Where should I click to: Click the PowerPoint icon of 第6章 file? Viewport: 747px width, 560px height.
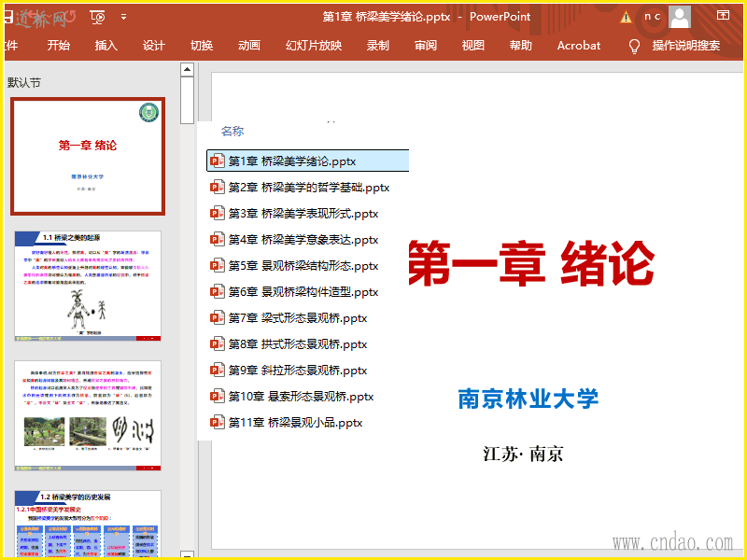coord(218,292)
